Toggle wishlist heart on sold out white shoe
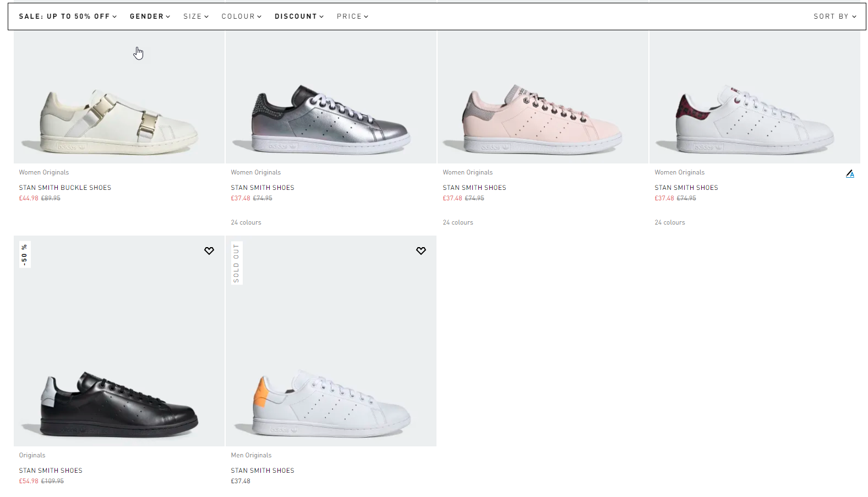Viewport: 868px width, 497px height. 421,251
